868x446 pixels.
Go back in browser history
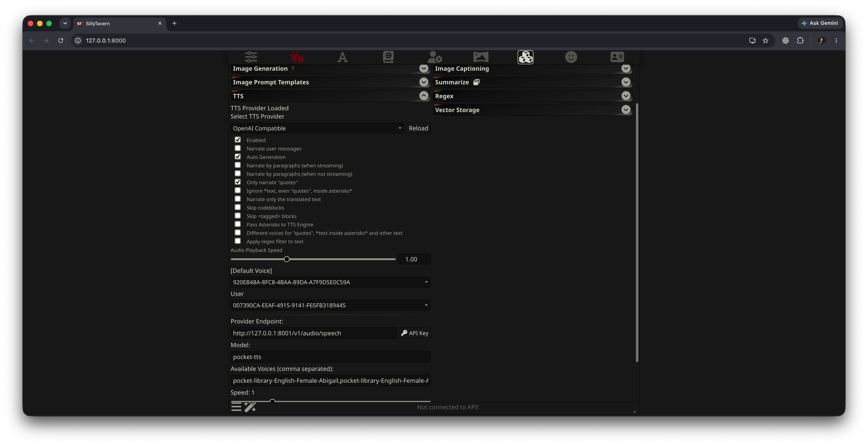pyautogui.click(x=32, y=40)
